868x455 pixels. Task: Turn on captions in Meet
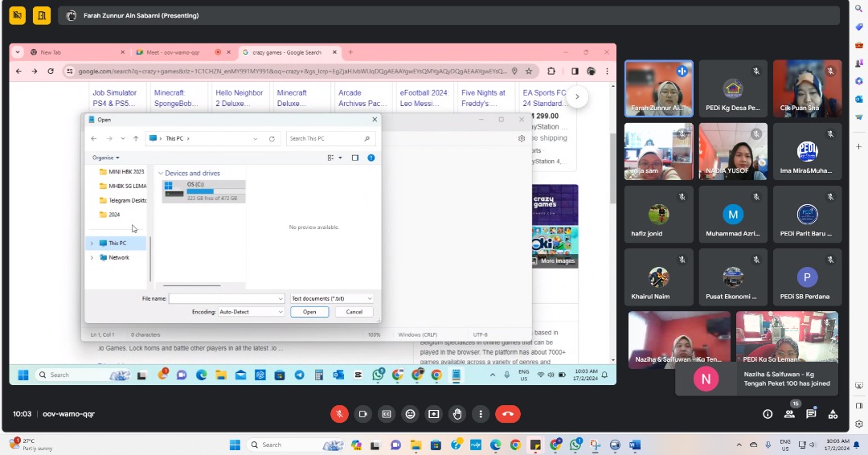pos(387,414)
